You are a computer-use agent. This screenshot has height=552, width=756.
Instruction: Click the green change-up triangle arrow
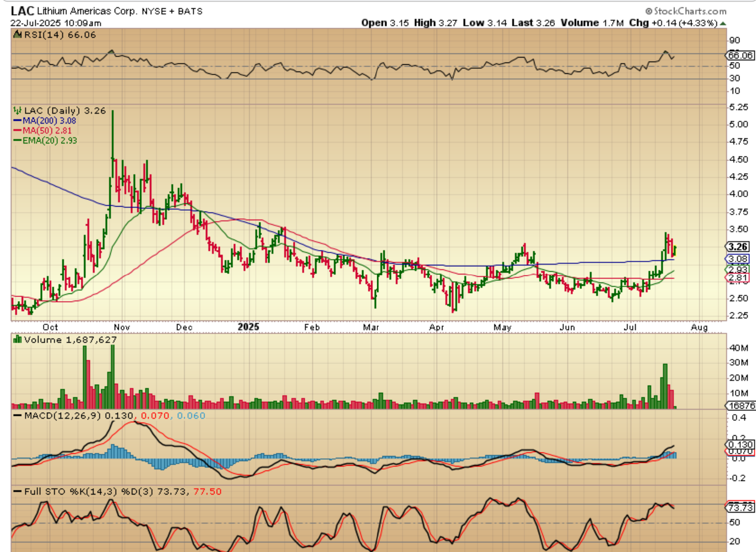(723, 23)
